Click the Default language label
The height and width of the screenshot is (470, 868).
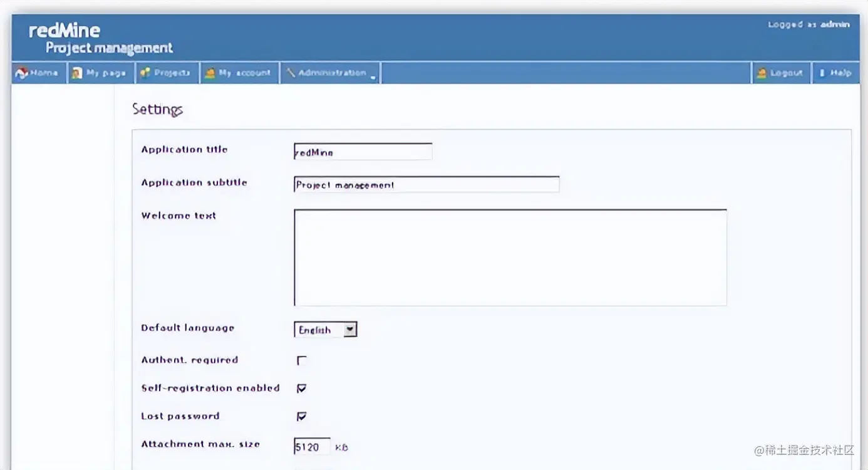[188, 328]
